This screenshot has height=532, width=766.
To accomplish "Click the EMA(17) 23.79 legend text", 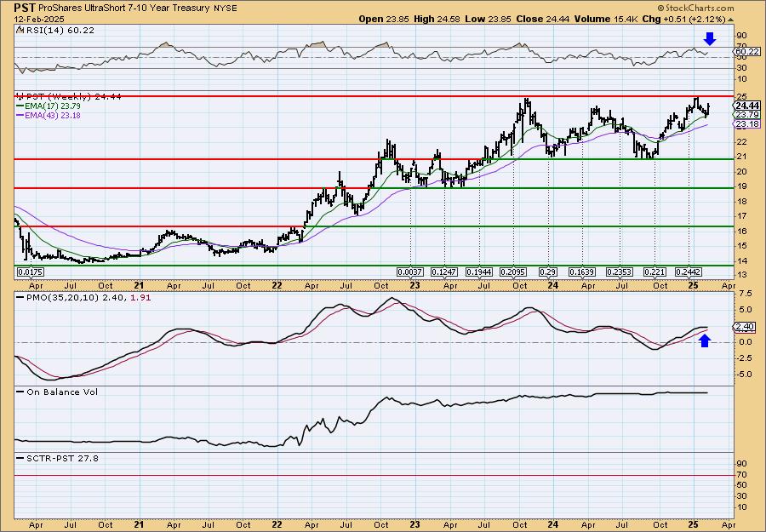I will pos(53,106).
